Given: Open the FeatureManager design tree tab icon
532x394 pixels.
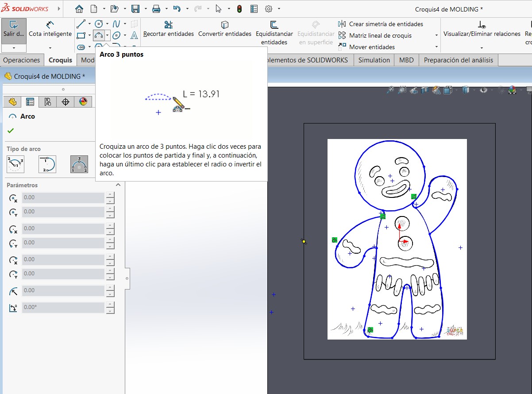Looking at the screenshot, I should (12, 102).
